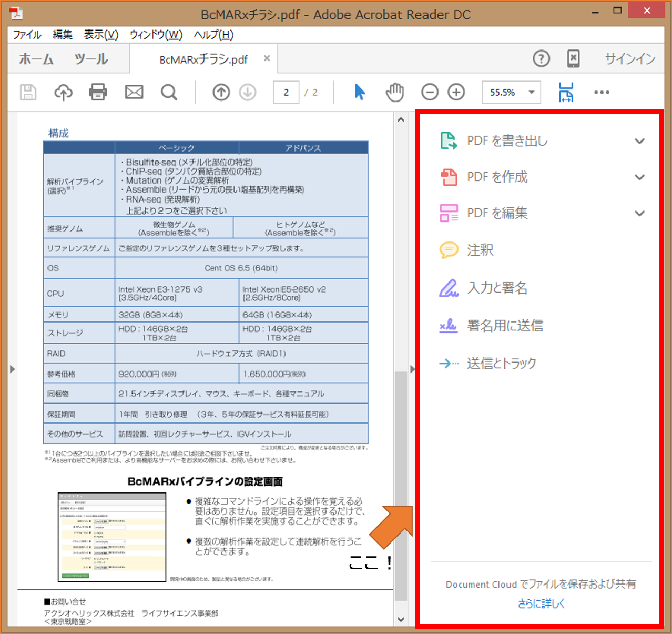Click BcMARxパイプラインの設定画面 heading
The width and height of the screenshot is (672, 634).
coord(205,481)
